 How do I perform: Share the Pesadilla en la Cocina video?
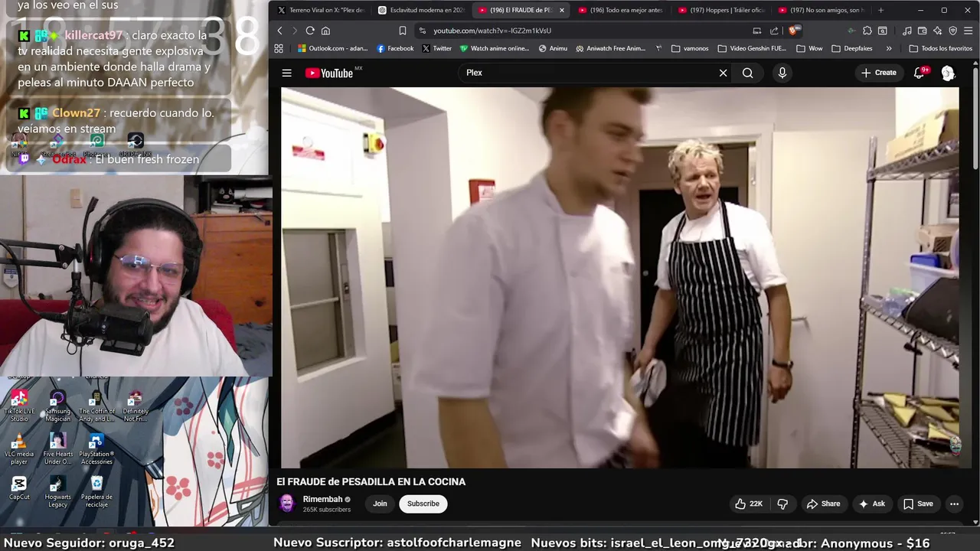823,504
